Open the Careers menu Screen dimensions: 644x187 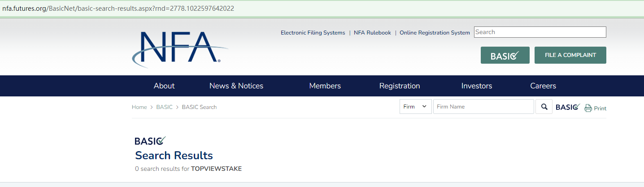pos(543,86)
